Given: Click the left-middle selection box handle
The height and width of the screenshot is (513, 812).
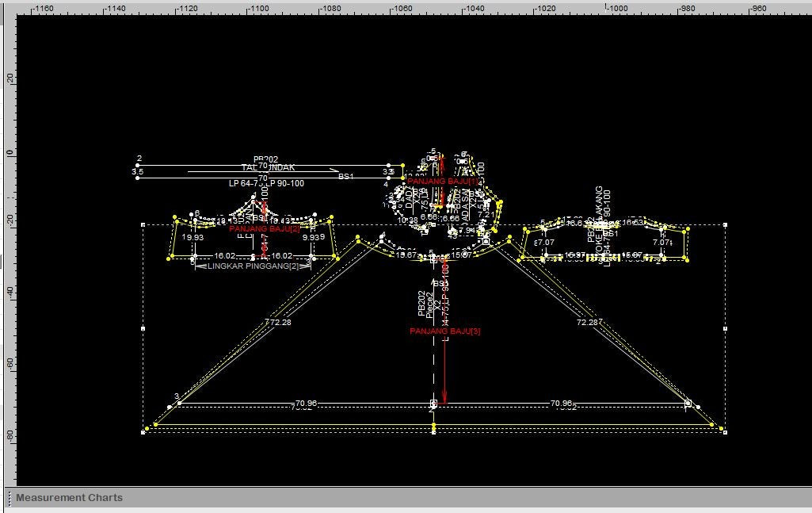Looking at the screenshot, I should [x=143, y=328].
